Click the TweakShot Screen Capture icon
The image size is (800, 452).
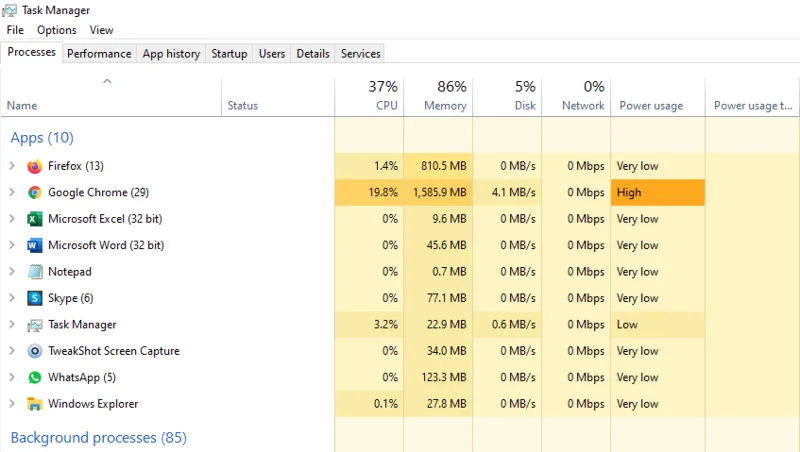[35, 351]
